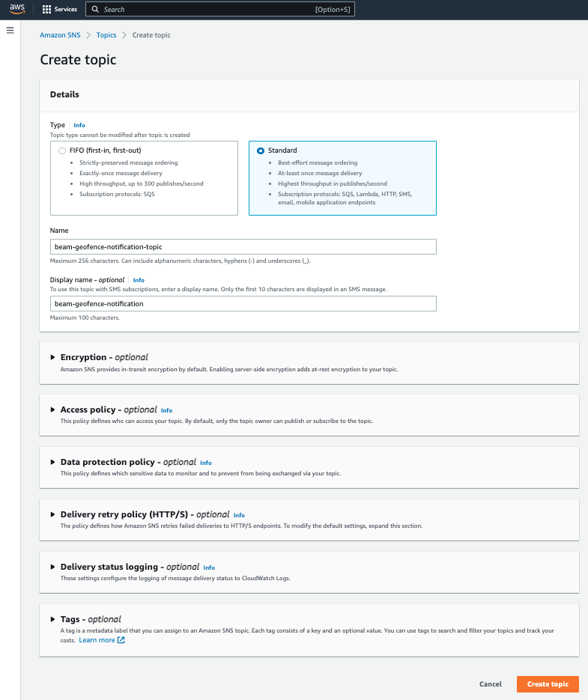The image size is (588, 700).
Task: Open the Amazon SNS breadcrumb link
Action: pyautogui.click(x=60, y=34)
